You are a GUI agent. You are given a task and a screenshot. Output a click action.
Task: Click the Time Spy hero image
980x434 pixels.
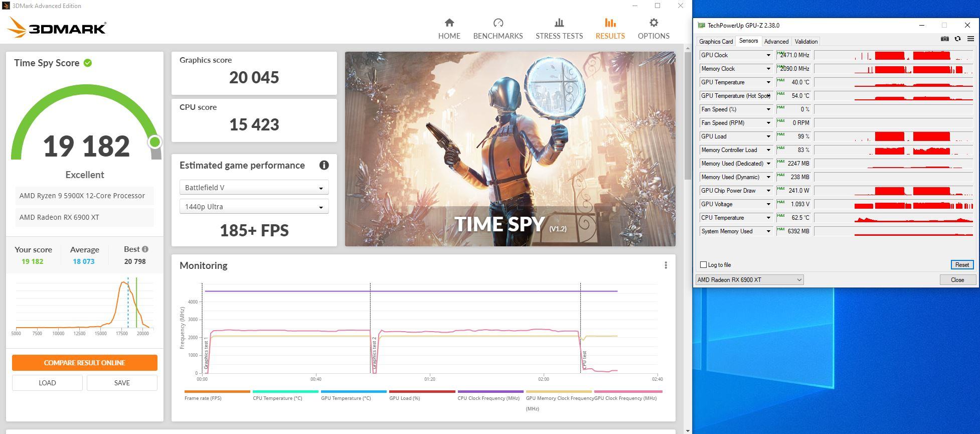tap(510, 149)
